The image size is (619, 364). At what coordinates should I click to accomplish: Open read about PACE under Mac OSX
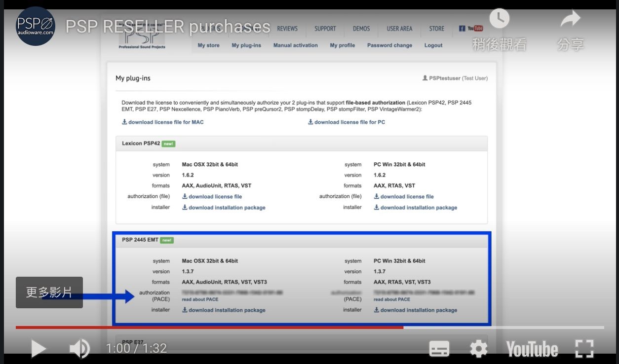point(200,299)
